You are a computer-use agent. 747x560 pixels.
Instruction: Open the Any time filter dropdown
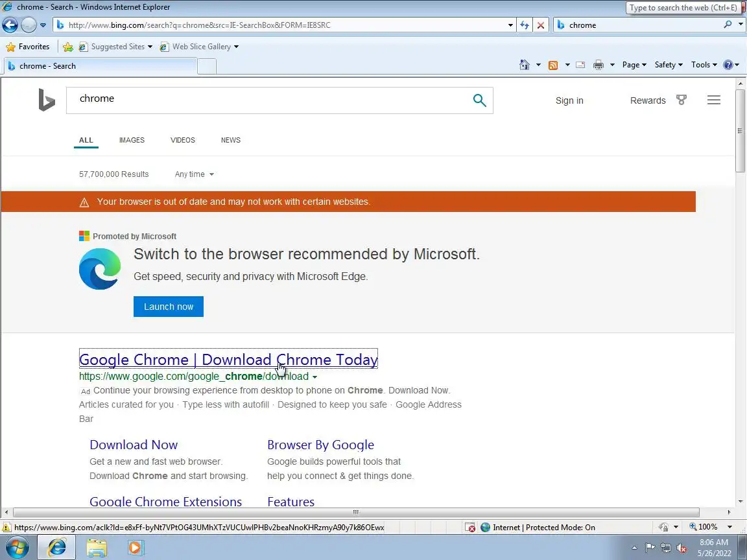point(195,174)
